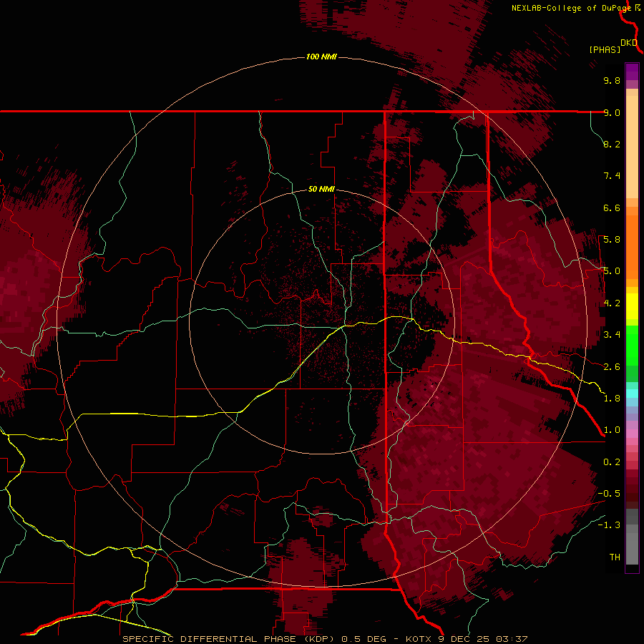Pick the yellow segment of the legend
The width and height of the screenshot is (644, 644).
pos(632,306)
